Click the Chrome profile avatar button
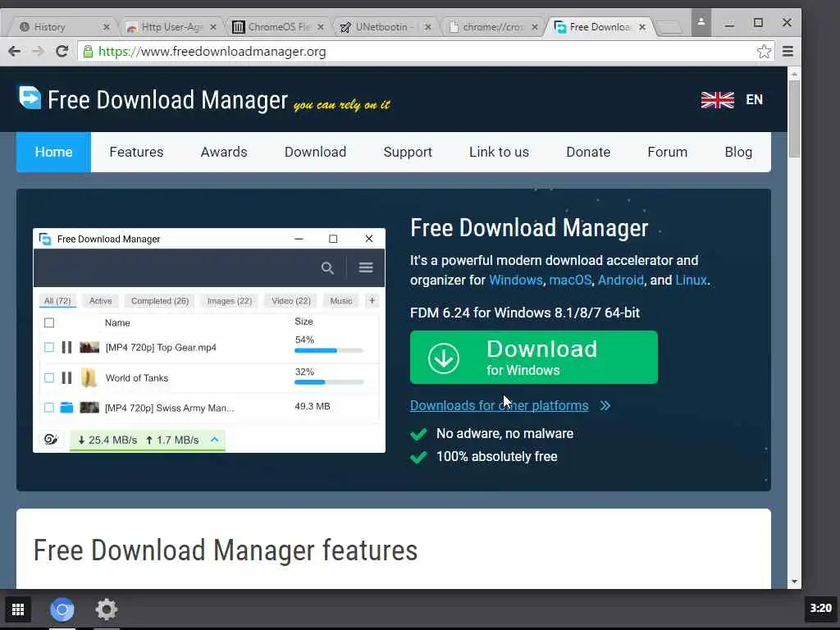 [x=701, y=22]
